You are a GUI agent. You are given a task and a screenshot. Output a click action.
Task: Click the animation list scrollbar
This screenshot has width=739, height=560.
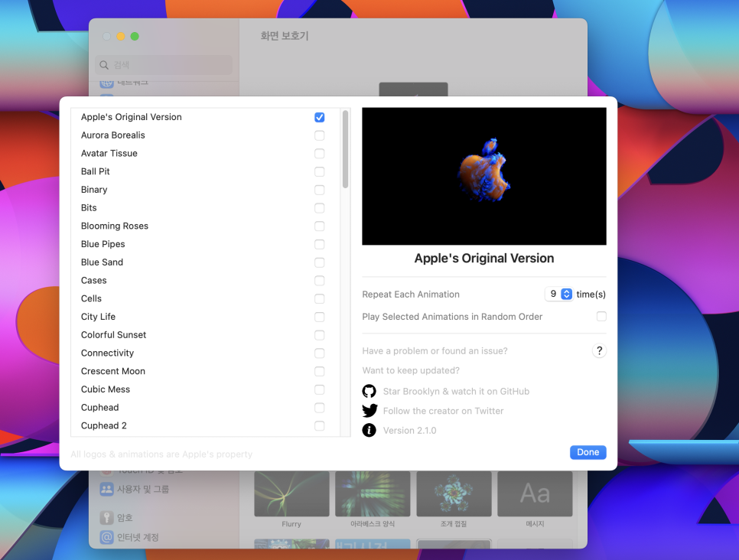pos(346,149)
